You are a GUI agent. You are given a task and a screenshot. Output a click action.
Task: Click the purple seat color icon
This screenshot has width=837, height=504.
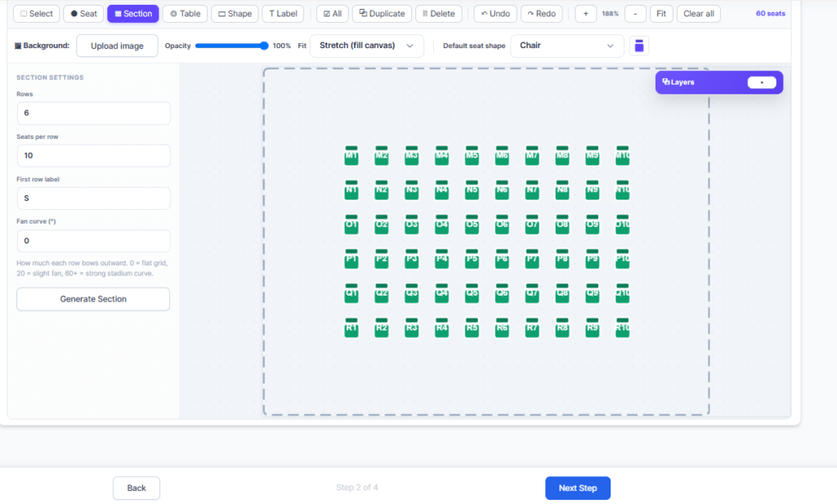click(639, 46)
